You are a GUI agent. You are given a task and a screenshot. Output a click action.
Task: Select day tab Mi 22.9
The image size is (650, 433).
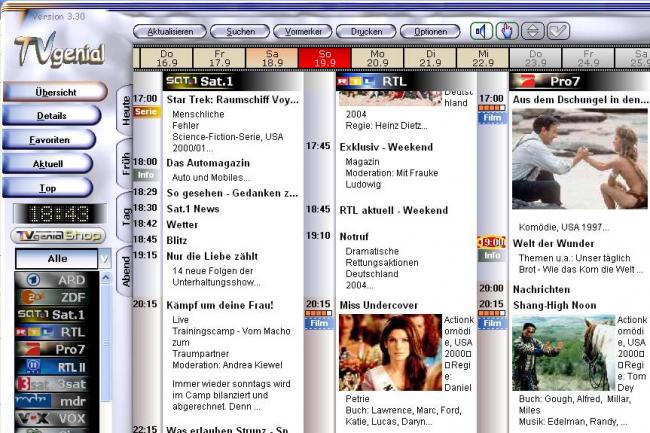pos(483,58)
